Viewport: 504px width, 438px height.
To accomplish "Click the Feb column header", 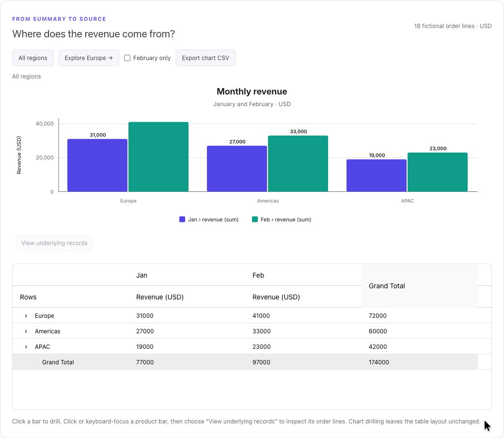I will [258, 275].
